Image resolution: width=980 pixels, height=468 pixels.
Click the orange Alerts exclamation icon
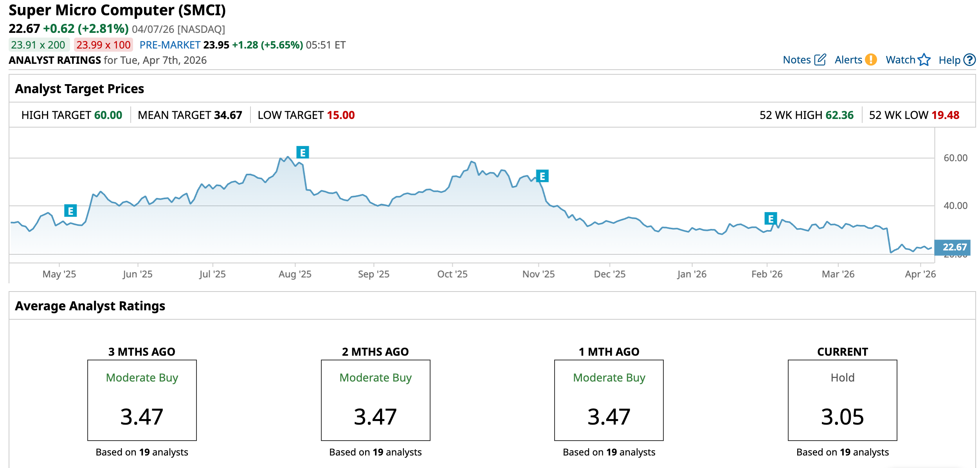point(871,60)
